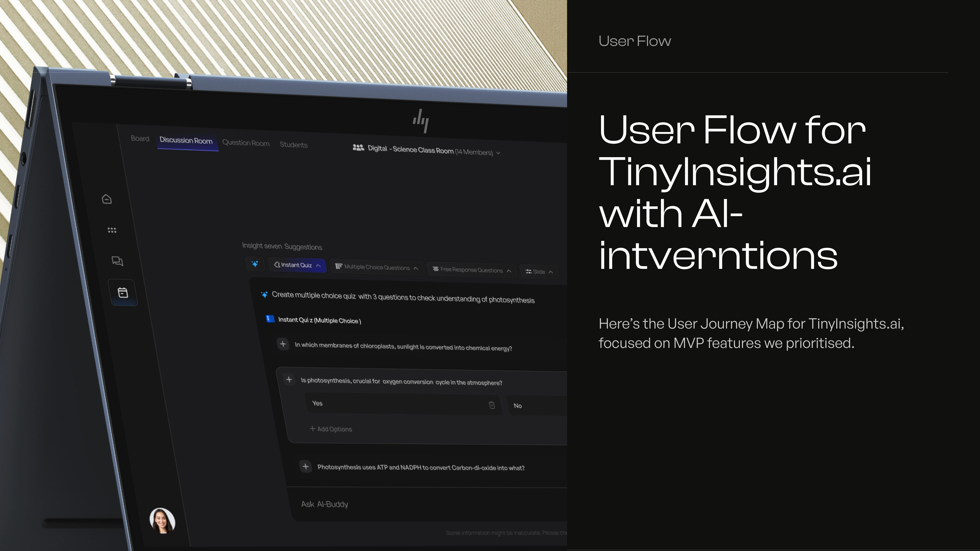Expand the ATP and NADPH question
Image resolution: width=980 pixels, height=551 pixels.
pos(305,466)
